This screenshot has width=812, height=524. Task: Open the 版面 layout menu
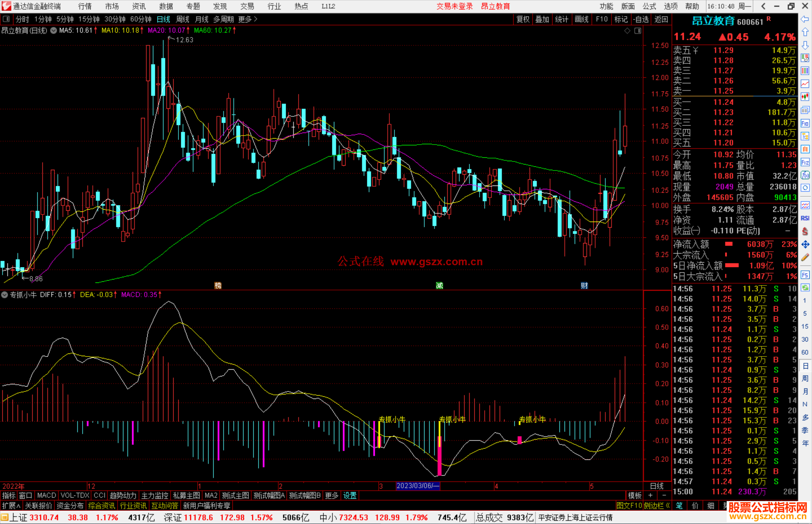click(x=628, y=6)
